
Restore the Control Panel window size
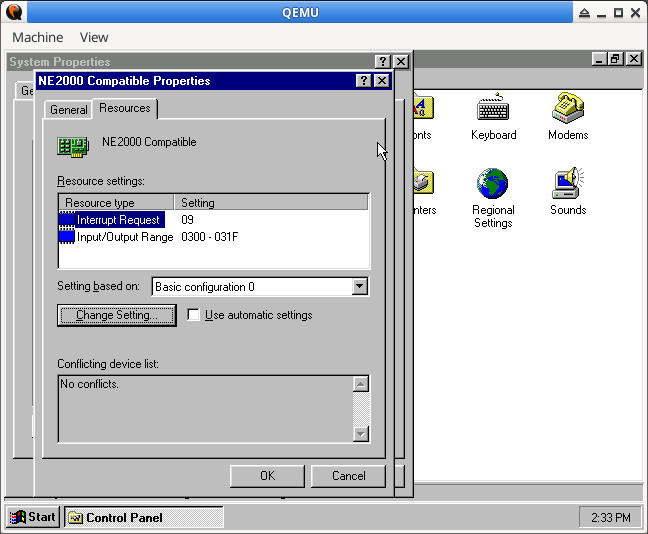tap(615, 59)
